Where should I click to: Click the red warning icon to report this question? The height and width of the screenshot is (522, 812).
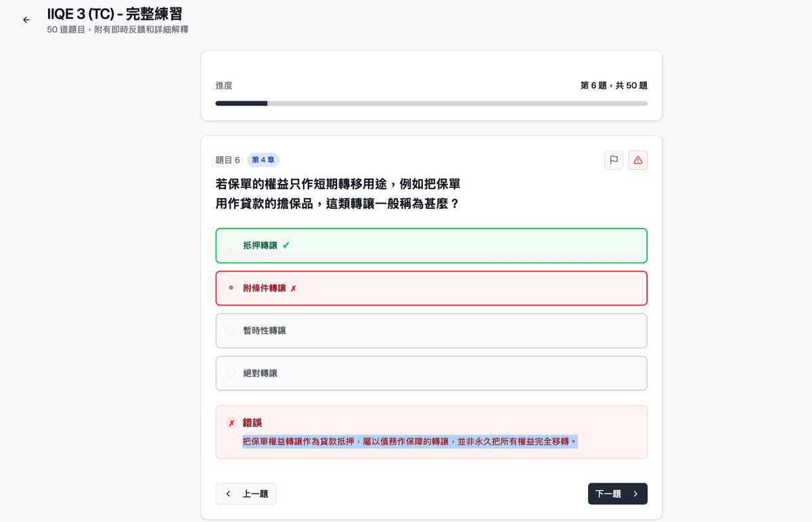coord(637,160)
